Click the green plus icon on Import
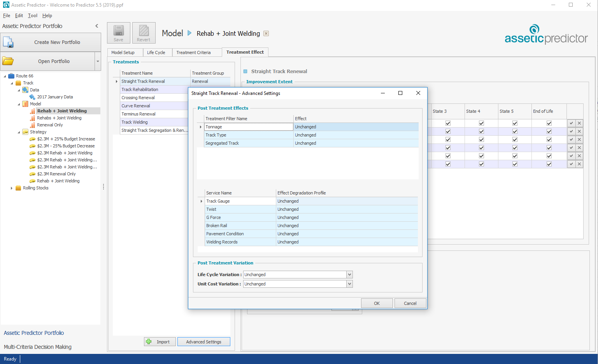 (149, 342)
